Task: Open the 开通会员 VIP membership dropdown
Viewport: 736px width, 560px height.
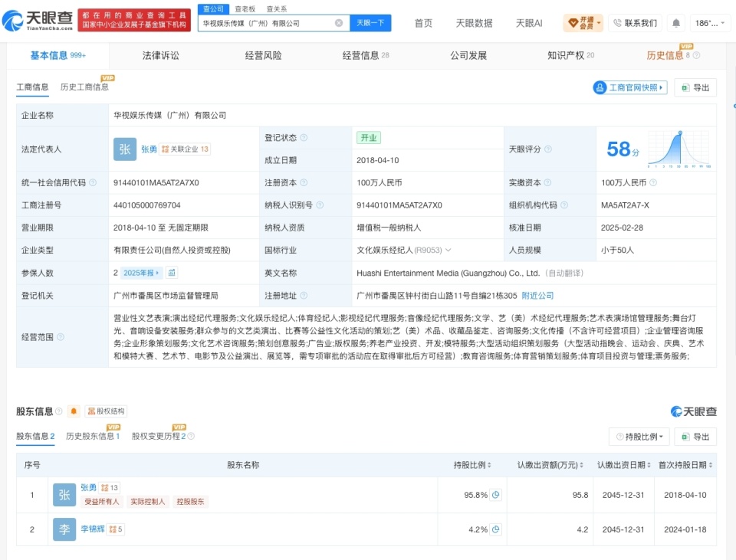Action: click(583, 23)
